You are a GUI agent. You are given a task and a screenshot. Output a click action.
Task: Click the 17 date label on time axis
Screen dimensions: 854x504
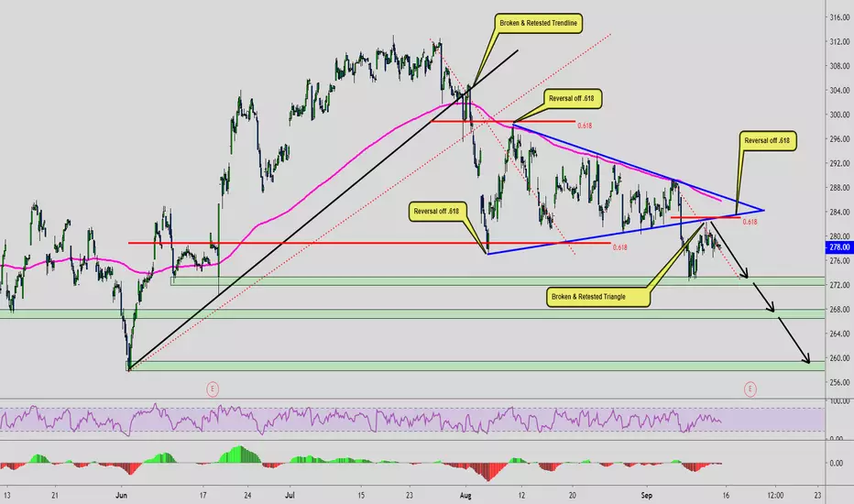click(203, 495)
